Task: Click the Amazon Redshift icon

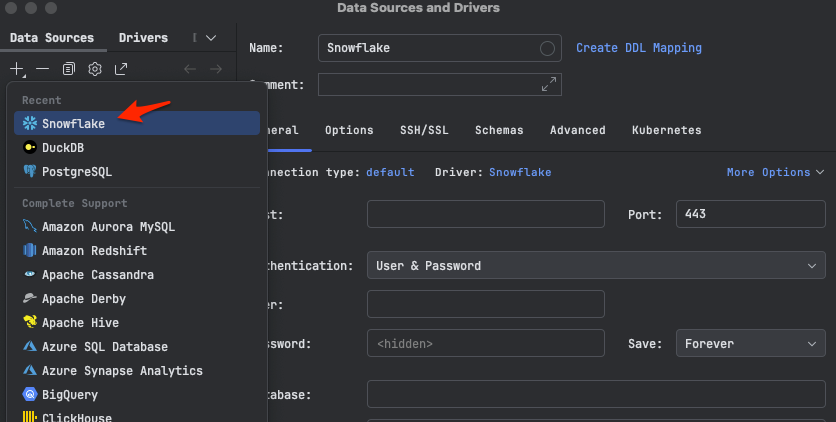Action: point(30,250)
